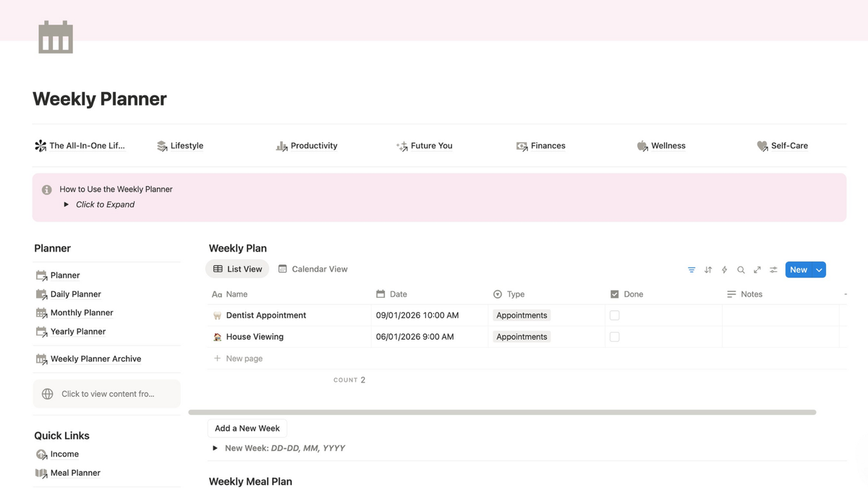
Task: Expand the 'Click to Expand' toggle
Action: [67, 205]
